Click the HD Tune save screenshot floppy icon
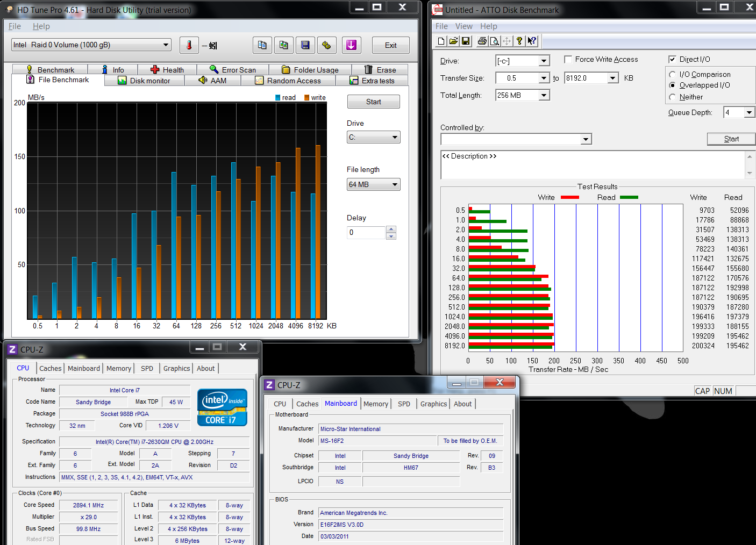This screenshot has height=545, width=756. coord(305,45)
